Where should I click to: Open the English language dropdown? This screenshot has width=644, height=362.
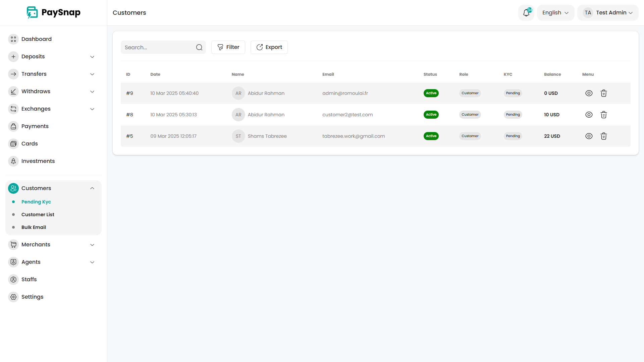click(x=555, y=13)
